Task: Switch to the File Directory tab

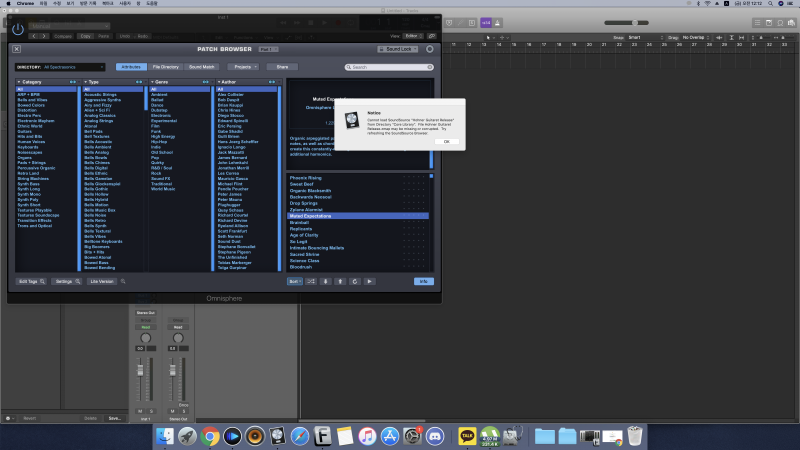Action: (166, 67)
